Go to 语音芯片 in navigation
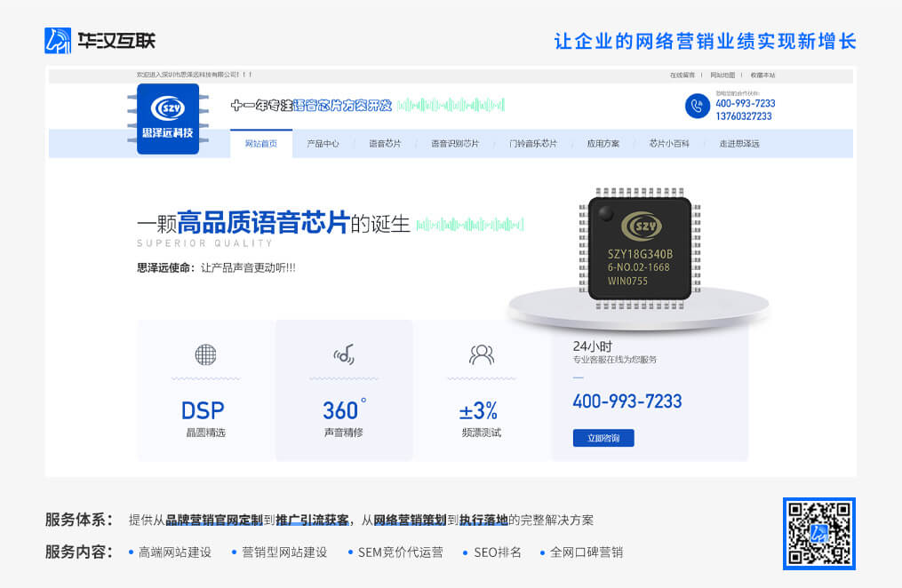The height and width of the screenshot is (588, 902). (x=385, y=144)
